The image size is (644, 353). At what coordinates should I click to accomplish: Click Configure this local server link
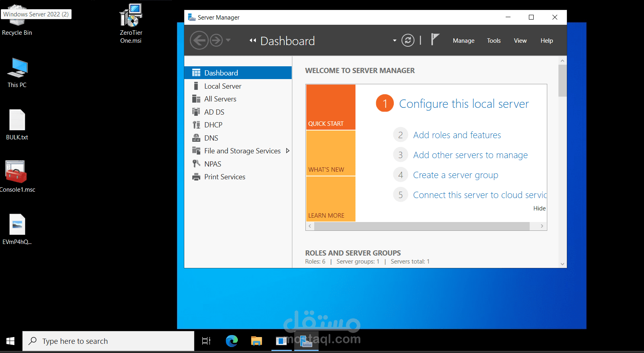[x=464, y=104]
